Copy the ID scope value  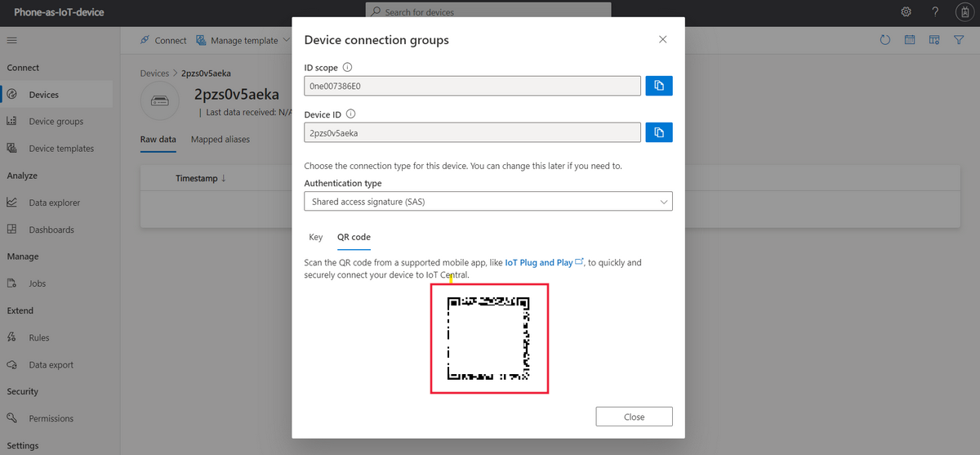(x=659, y=86)
